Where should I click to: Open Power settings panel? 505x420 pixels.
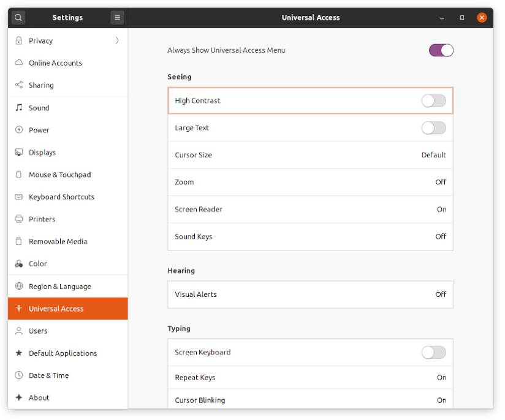point(68,130)
